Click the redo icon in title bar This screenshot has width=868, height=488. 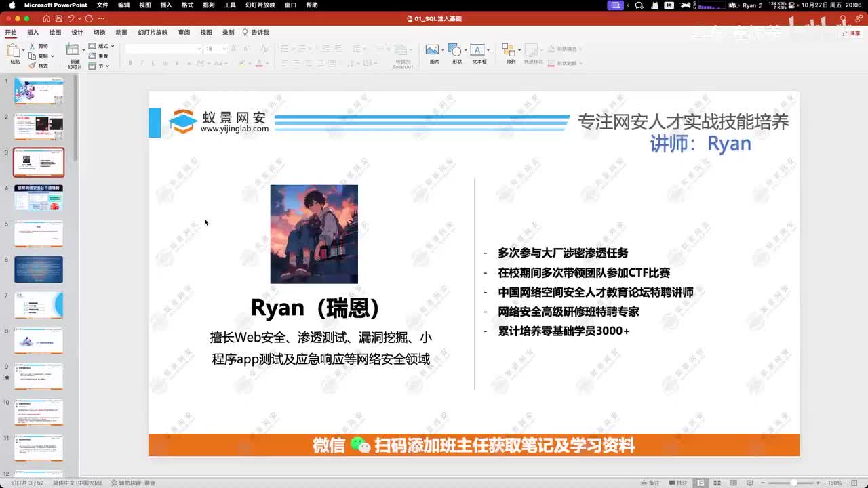[89, 18]
